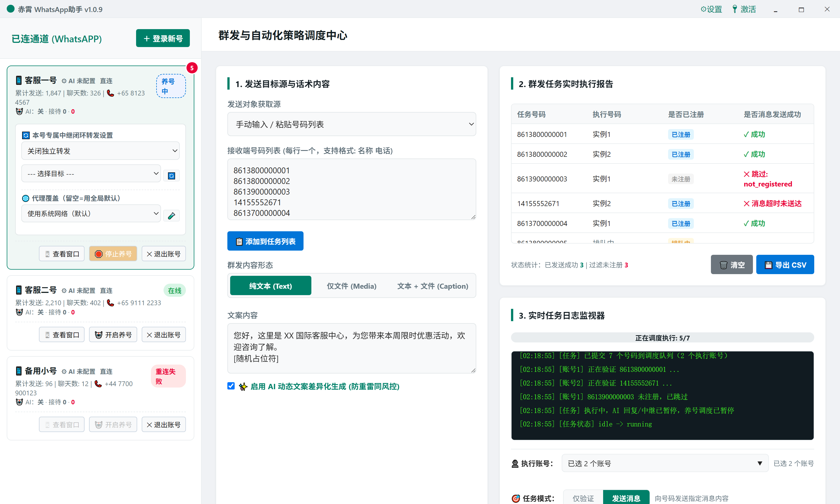Click the globe icon next to 代理覆盖
The height and width of the screenshot is (504, 840).
26,198
